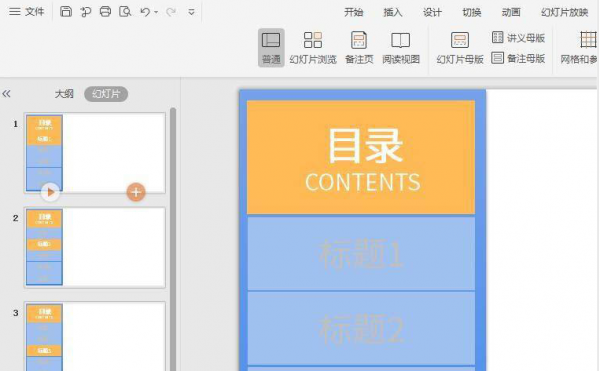
Task: Click the Redo arrow icon
Action: (171, 12)
